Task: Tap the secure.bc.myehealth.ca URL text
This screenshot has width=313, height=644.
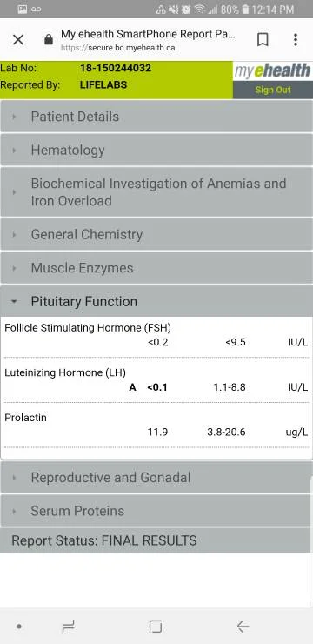Action: point(117,48)
